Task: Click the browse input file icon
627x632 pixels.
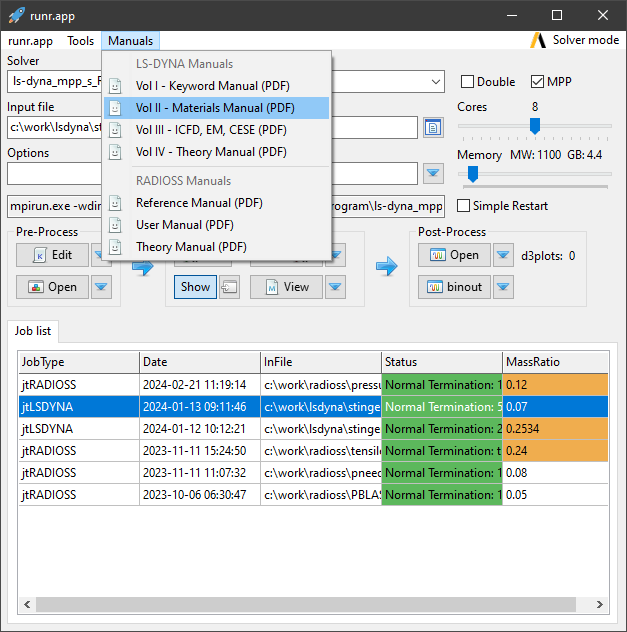Action: click(433, 128)
